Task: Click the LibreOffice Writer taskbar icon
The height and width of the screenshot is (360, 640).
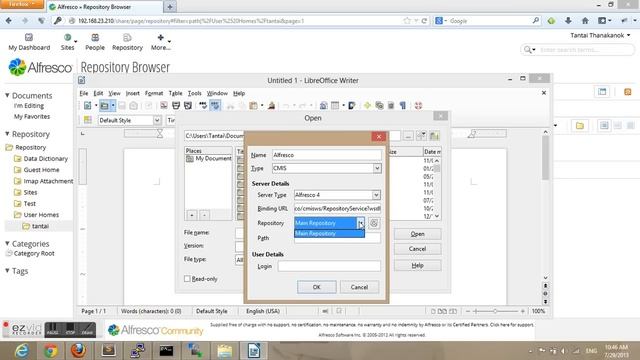Action: click(x=253, y=351)
